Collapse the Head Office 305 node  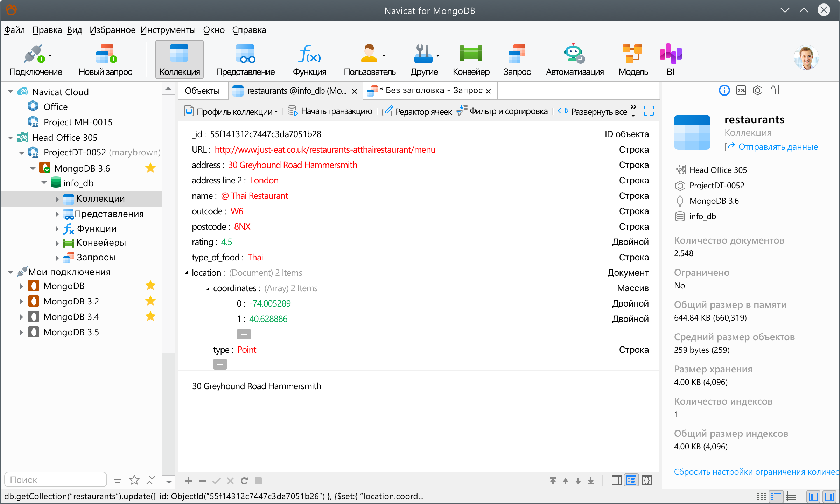point(10,138)
